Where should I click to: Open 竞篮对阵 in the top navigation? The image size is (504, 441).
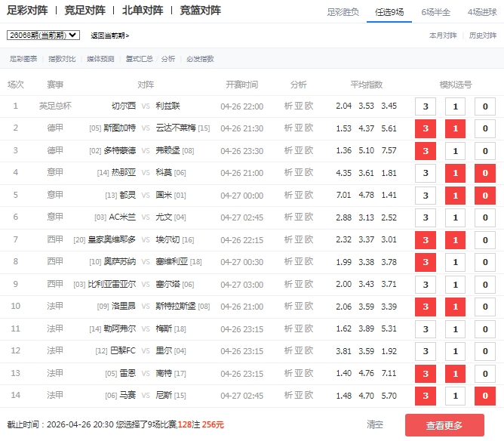pyautogui.click(x=201, y=11)
